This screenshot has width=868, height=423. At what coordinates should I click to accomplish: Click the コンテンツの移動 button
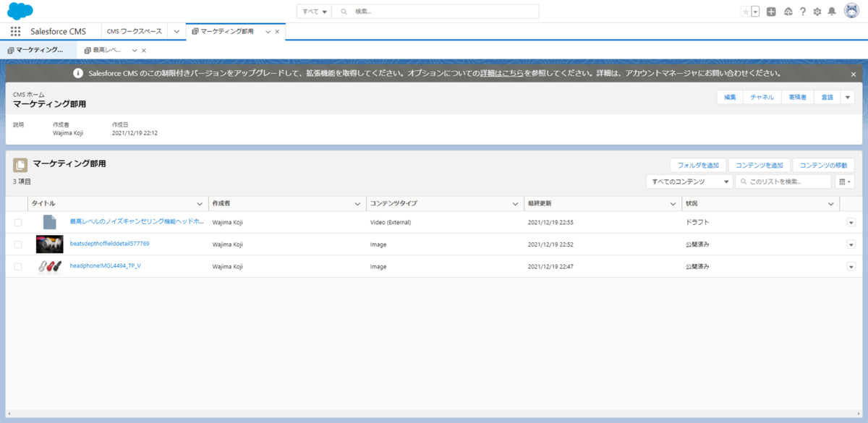(x=824, y=166)
